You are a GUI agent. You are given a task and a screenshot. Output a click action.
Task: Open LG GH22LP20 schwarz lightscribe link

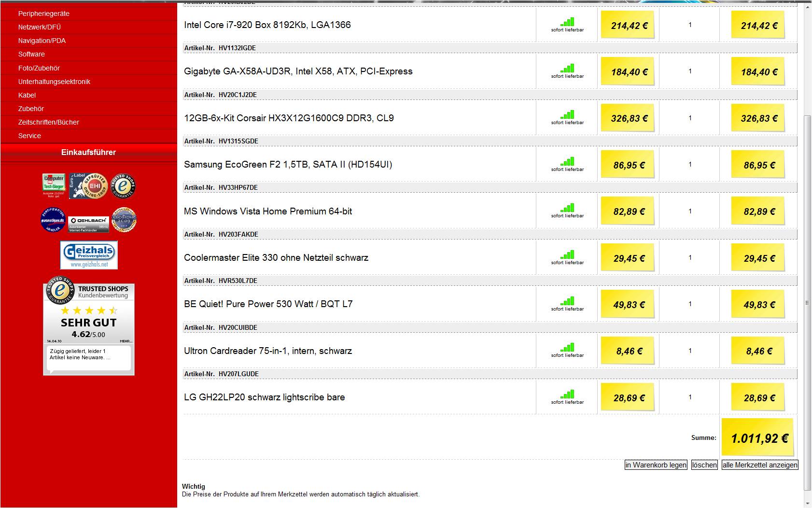pyautogui.click(x=265, y=397)
